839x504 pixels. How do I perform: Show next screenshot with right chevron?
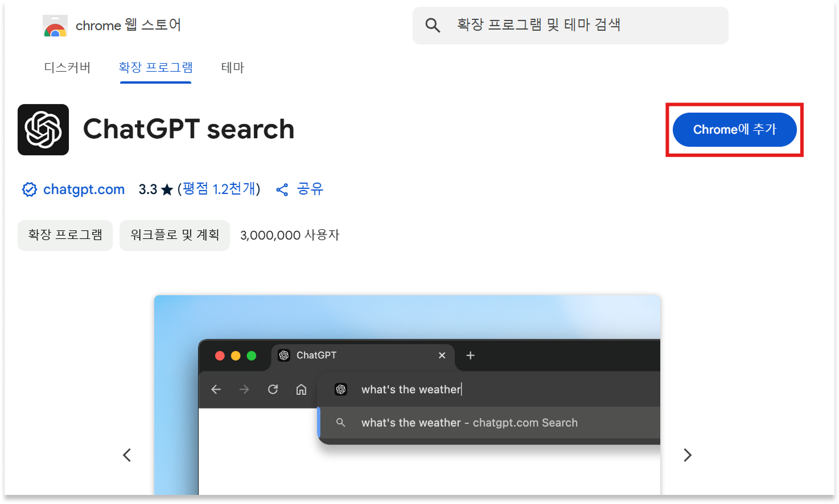pos(688,455)
